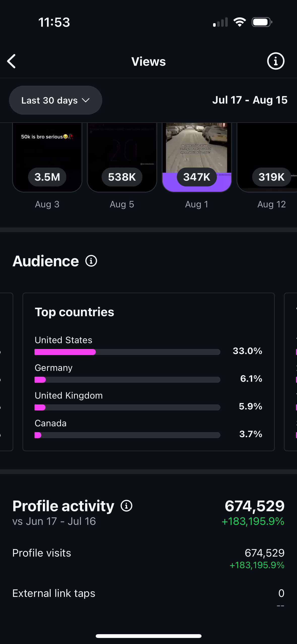Tap the home indicator bar
The height and width of the screenshot is (644, 297).
point(148,636)
